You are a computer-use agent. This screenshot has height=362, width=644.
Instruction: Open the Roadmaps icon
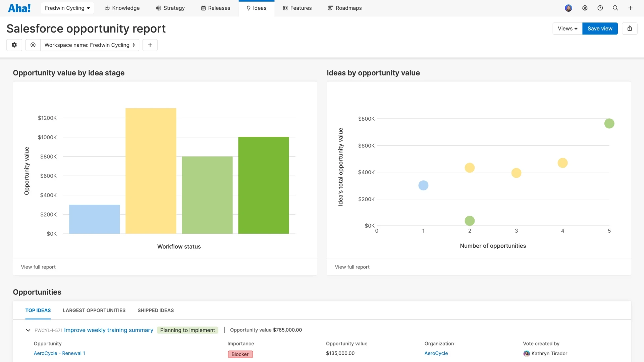[x=330, y=8]
